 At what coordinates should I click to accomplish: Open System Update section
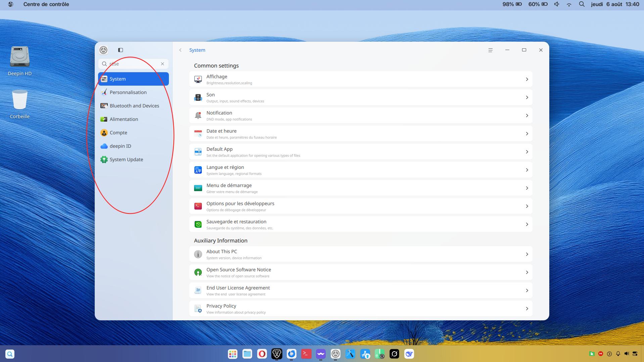pyautogui.click(x=133, y=160)
